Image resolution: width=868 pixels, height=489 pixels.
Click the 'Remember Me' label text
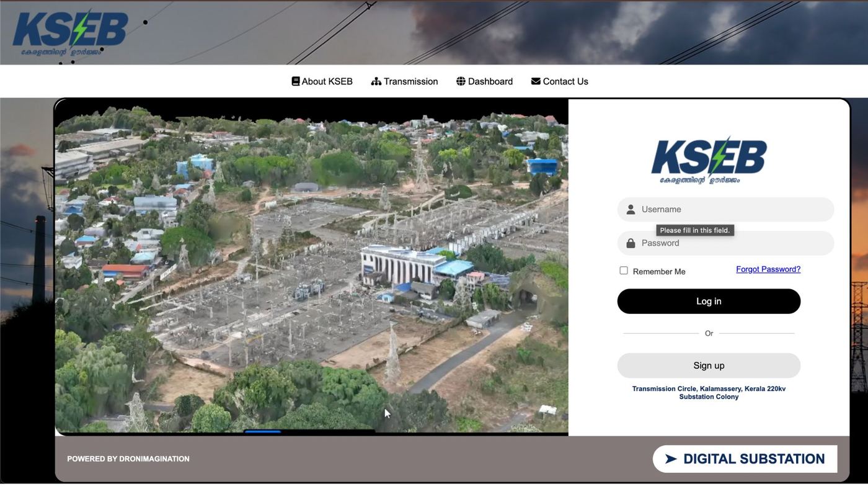tap(659, 272)
